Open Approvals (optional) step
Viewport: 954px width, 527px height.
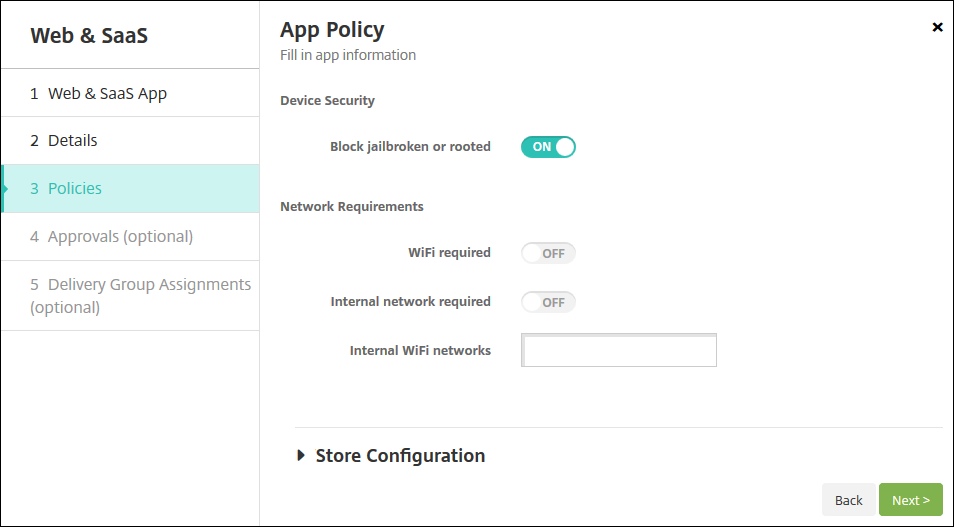point(120,236)
